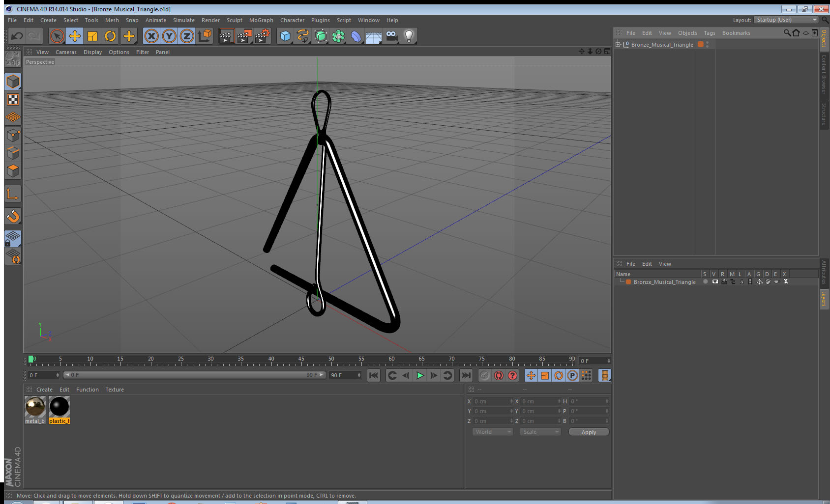Viewport: 830px width, 504px height.
Task: Select the Live Selection tool
Action: 57,36
